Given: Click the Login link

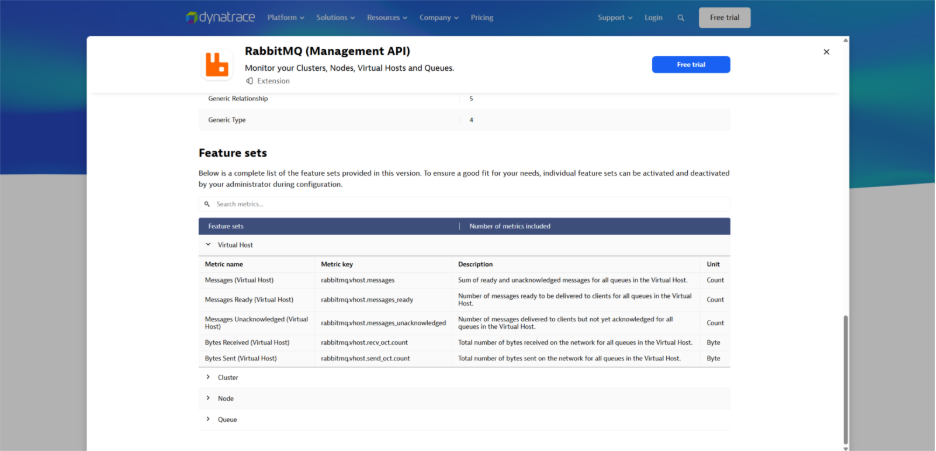Looking at the screenshot, I should coord(653,18).
